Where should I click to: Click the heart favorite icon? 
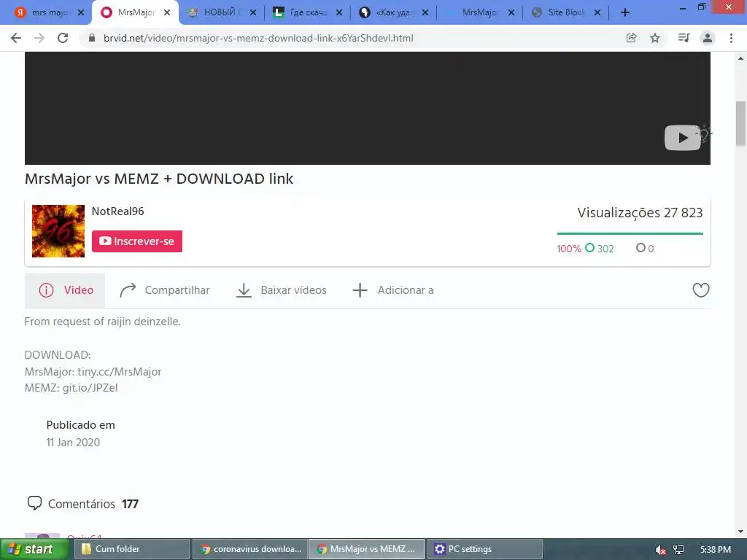tap(701, 290)
